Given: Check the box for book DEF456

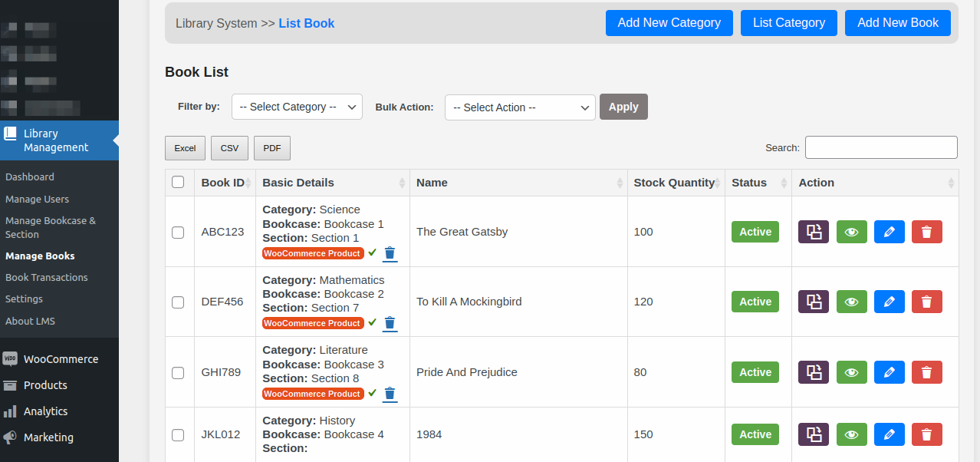Looking at the screenshot, I should pos(178,302).
